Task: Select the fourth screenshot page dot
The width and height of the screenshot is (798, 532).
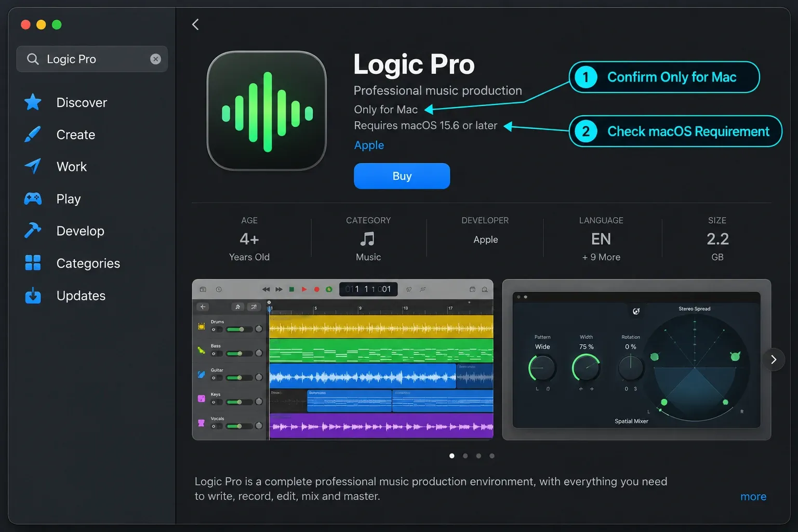Action: click(x=492, y=456)
